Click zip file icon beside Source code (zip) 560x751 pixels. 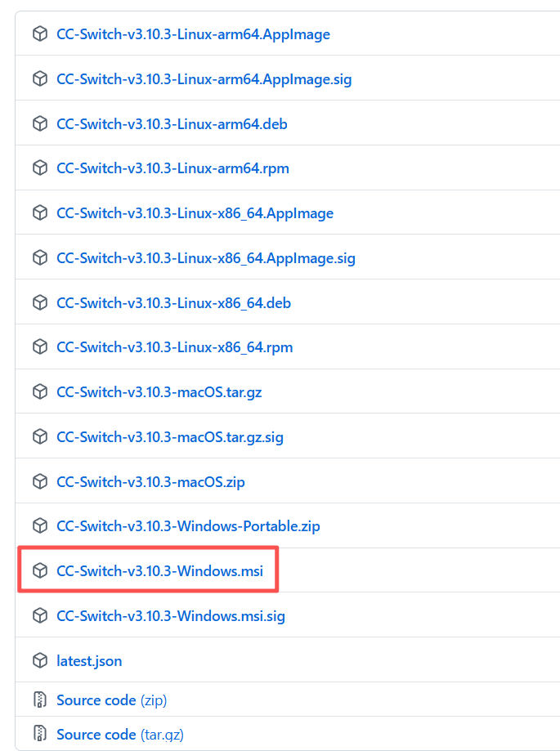[x=40, y=700]
